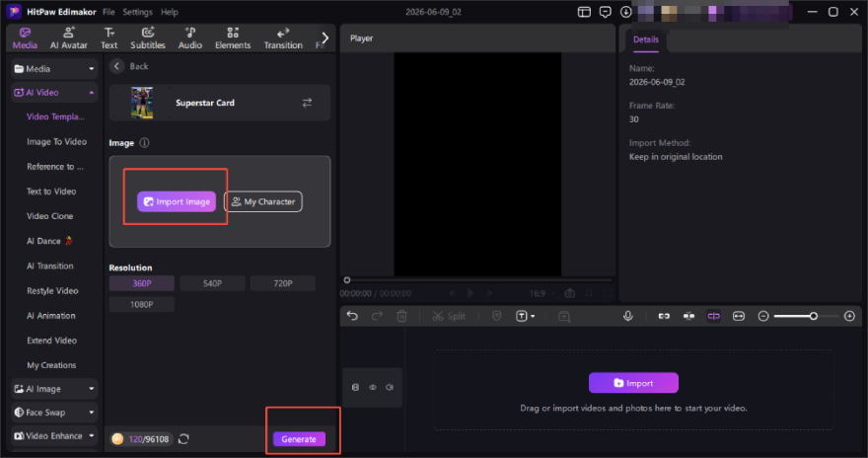868x458 pixels.
Task: Select Image To Video option
Action: [x=56, y=141]
